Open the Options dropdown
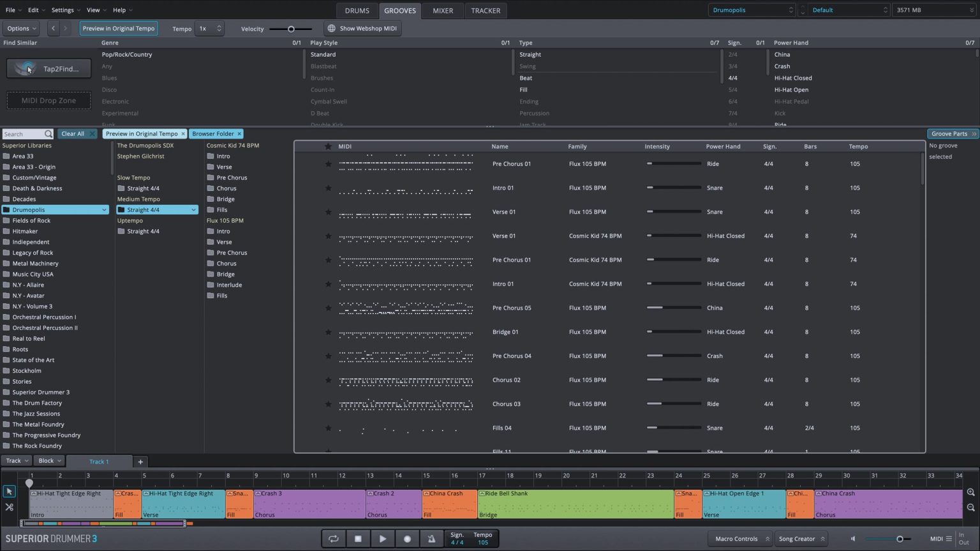 (22, 29)
